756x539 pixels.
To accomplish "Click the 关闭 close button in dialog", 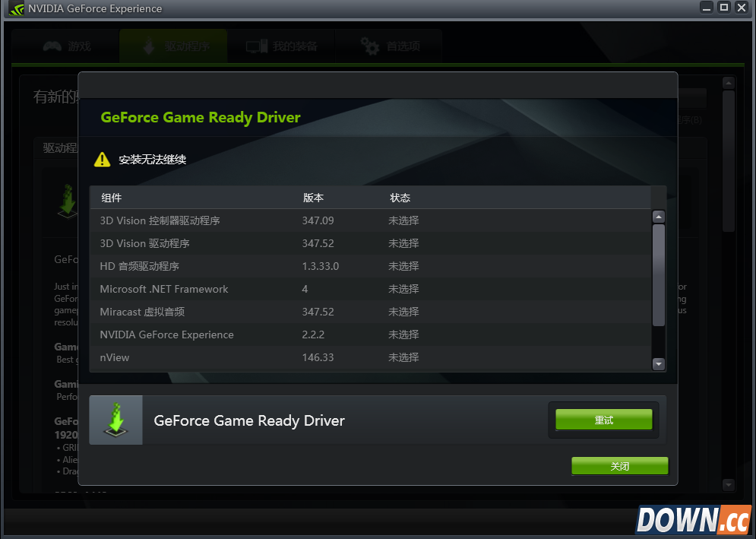I will (x=619, y=466).
